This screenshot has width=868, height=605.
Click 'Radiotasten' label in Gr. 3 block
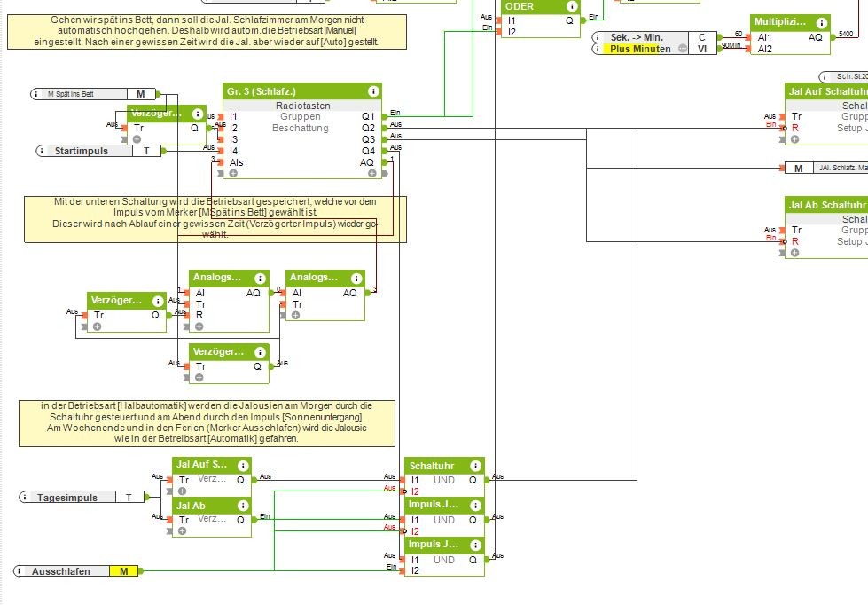pyautogui.click(x=303, y=106)
